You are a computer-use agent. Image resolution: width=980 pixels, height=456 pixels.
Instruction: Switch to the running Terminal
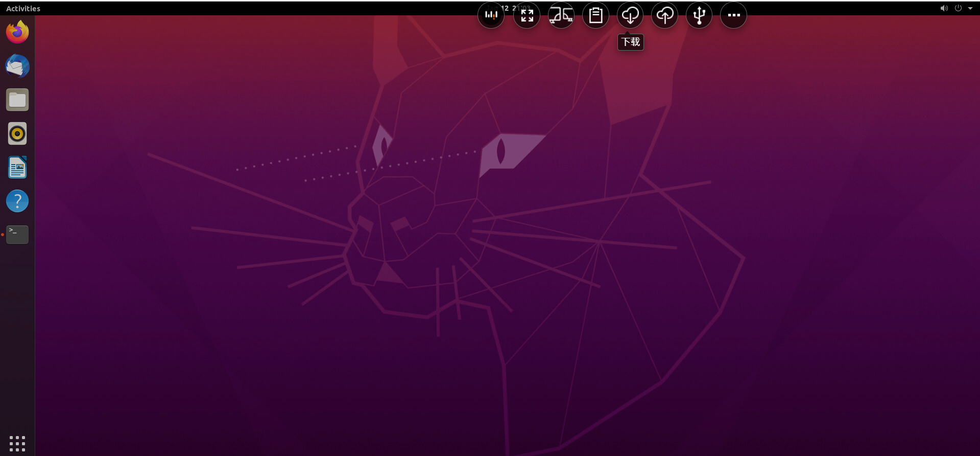coord(17,235)
